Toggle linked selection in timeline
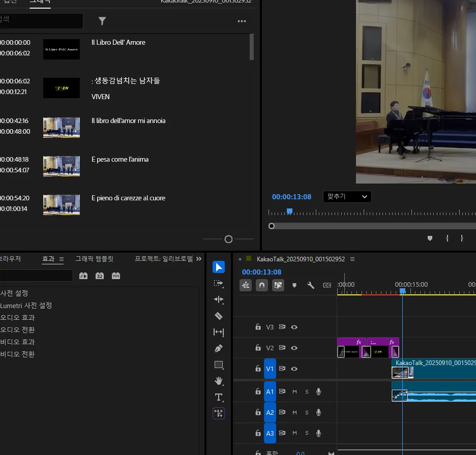The height and width of the screenshot is (455, 476). pyautogui.click(x=278, y=285)
